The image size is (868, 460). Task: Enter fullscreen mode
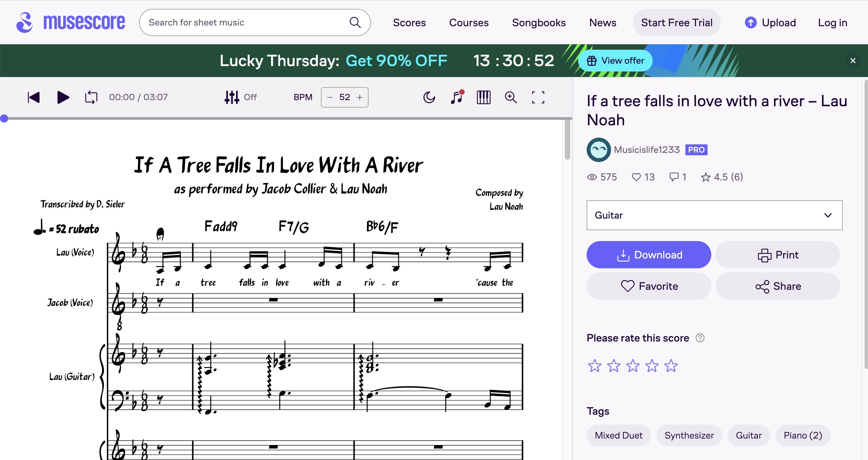point(538,97)
